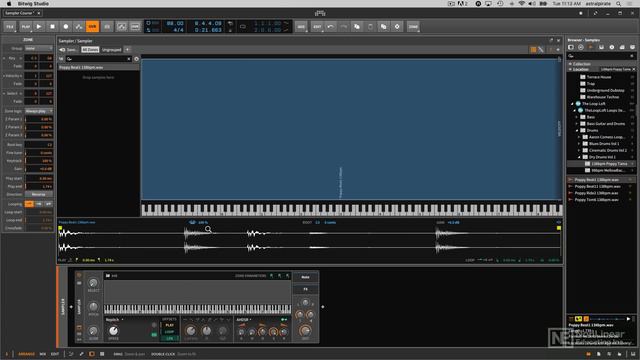Open the zone Group dropdown
Image resolution: width=640 pixels, height=360 pixels.
pyautogui.click(x=39, y=48)
